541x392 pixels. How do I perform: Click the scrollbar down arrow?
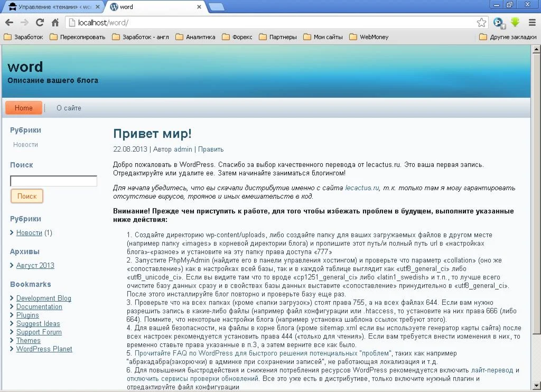(536, 386)
